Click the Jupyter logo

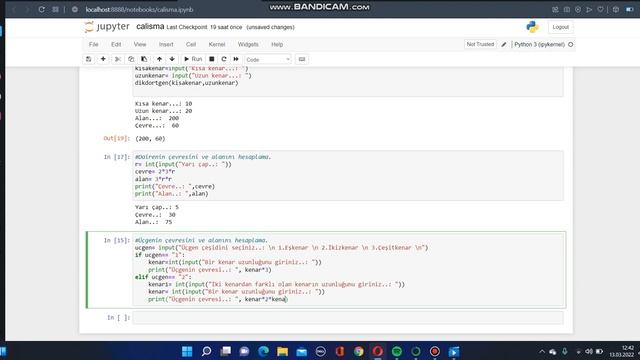[107, 27]
